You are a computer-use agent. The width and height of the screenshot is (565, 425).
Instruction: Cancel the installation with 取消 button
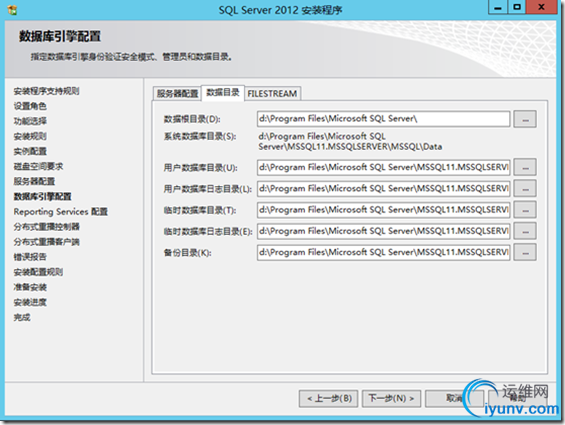(x=454, y=398)
